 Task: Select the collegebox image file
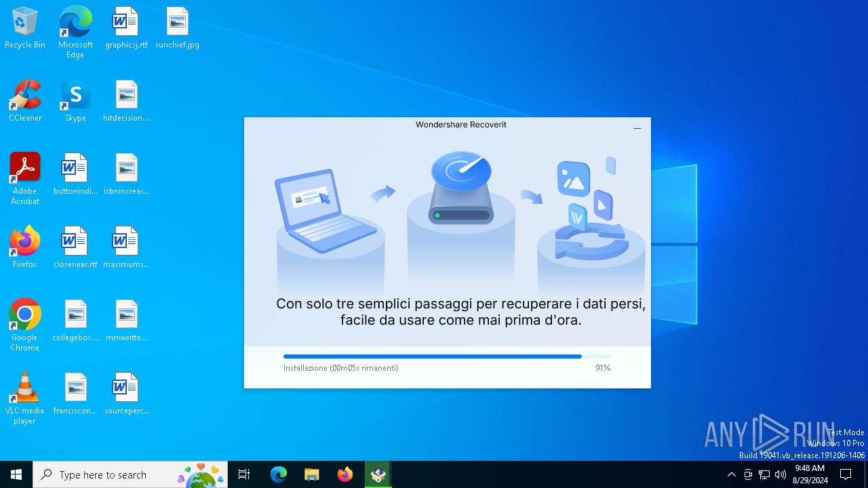pos(75,321)
